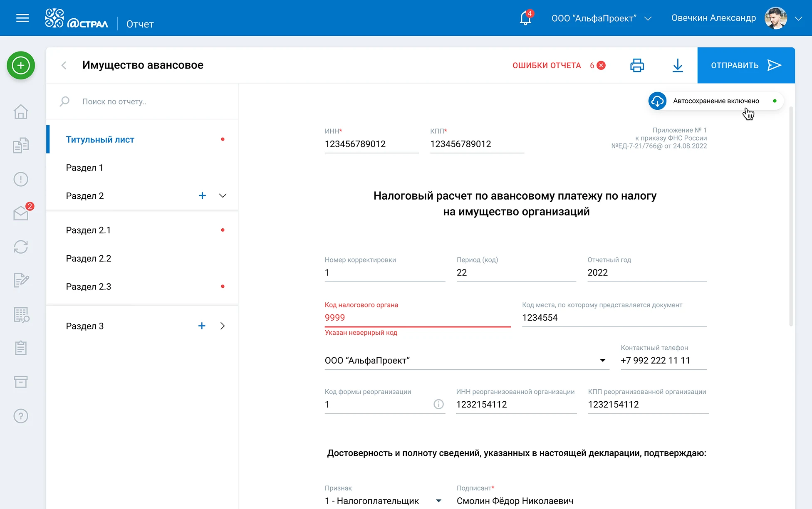The width and height of the screenshot is (812, 509).
Task: Open the organization name dropdown in form
Action: 467,361
